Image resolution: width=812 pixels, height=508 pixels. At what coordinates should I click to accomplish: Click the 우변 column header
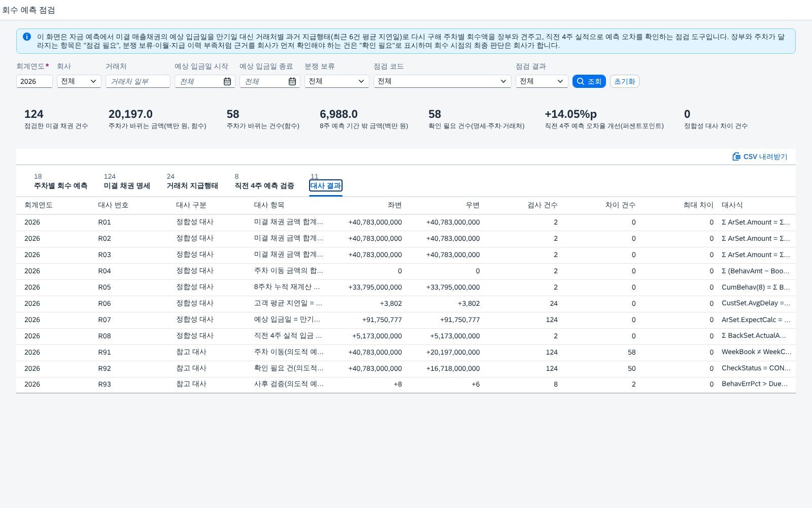(x=472, y=205)
